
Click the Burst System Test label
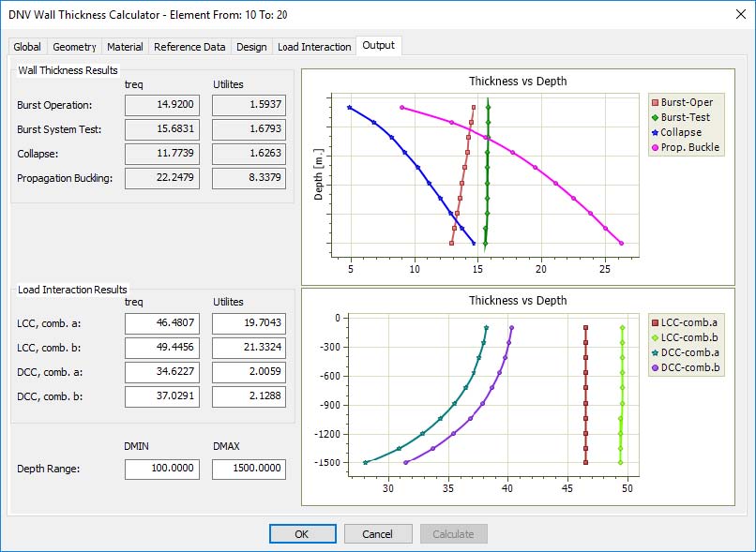pyautogui.click(x=59, y=129)
